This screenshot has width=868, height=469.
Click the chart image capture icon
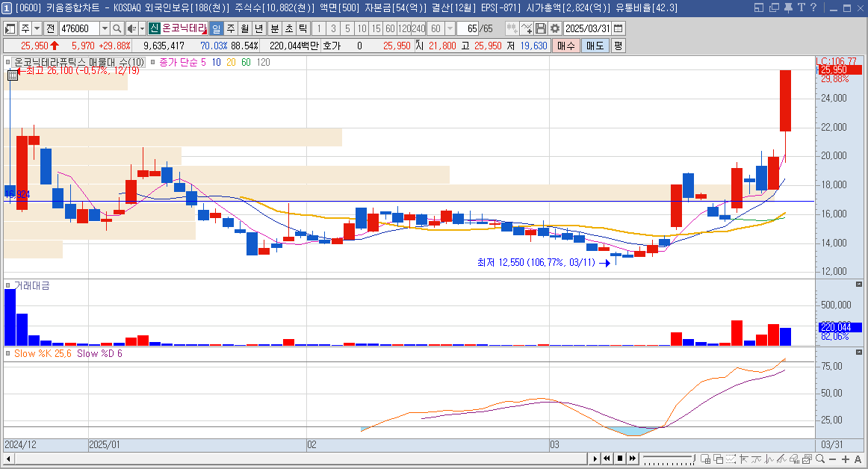[x=807, y=459]
